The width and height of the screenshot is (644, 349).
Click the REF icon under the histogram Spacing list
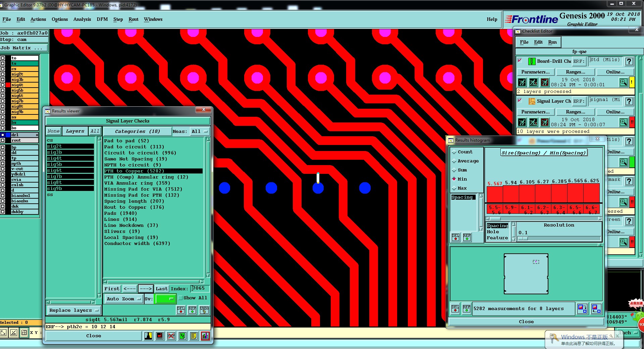point(467,237)
